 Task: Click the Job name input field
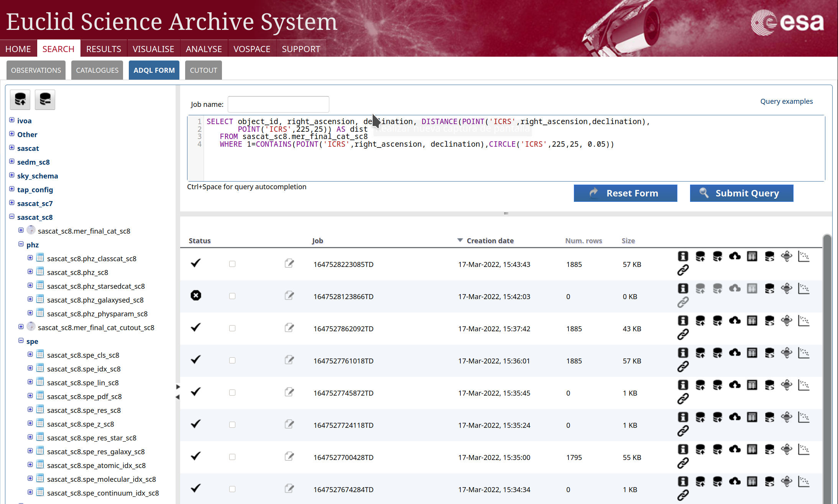click(x=278, y=104)
